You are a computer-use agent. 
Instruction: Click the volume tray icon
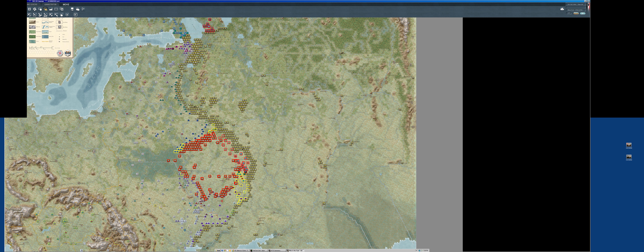point(422,251)
